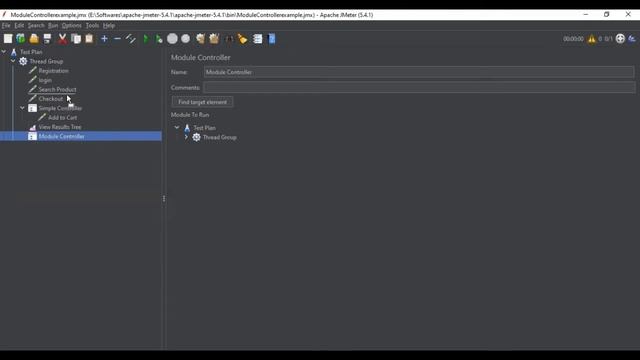
Task: Open the Tools menu
Action: [x=92, y=25]
